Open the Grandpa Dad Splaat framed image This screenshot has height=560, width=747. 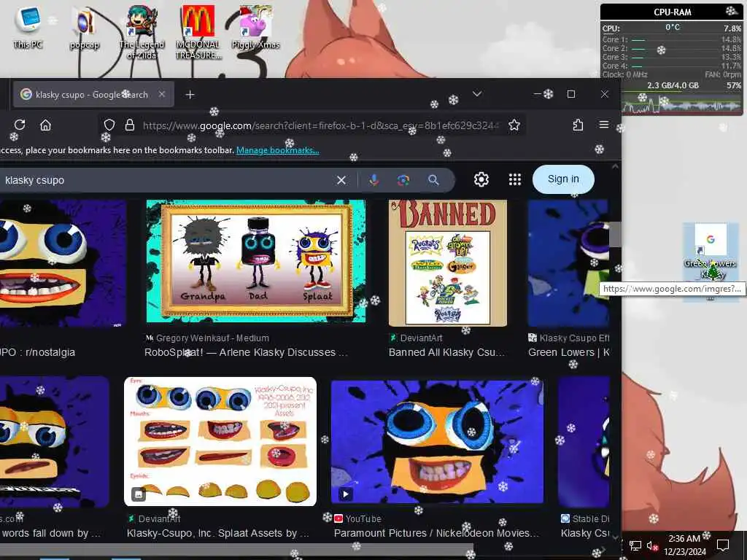[x=256, y=262]
